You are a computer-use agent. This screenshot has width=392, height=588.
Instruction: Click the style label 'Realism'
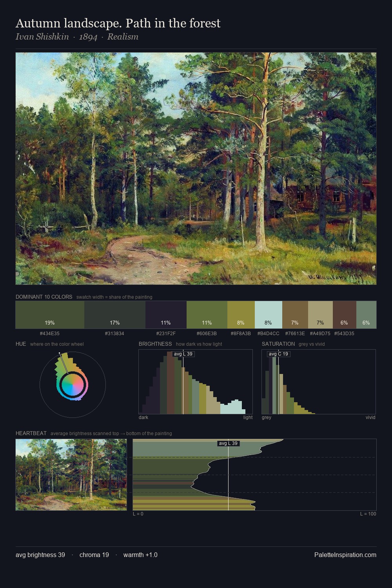[123, 37]
